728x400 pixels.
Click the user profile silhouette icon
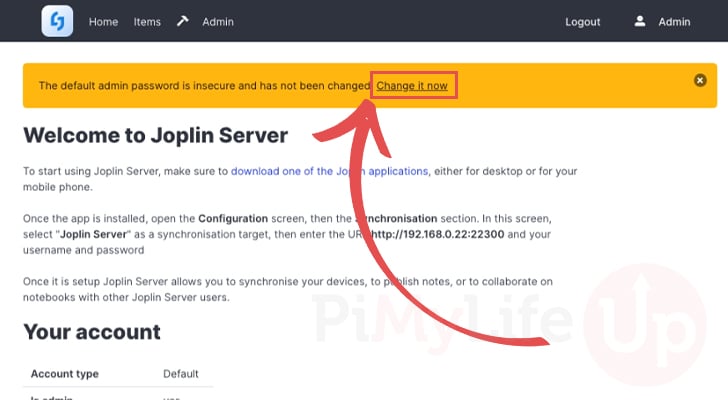pyautogui.click(x=640, y=21)
